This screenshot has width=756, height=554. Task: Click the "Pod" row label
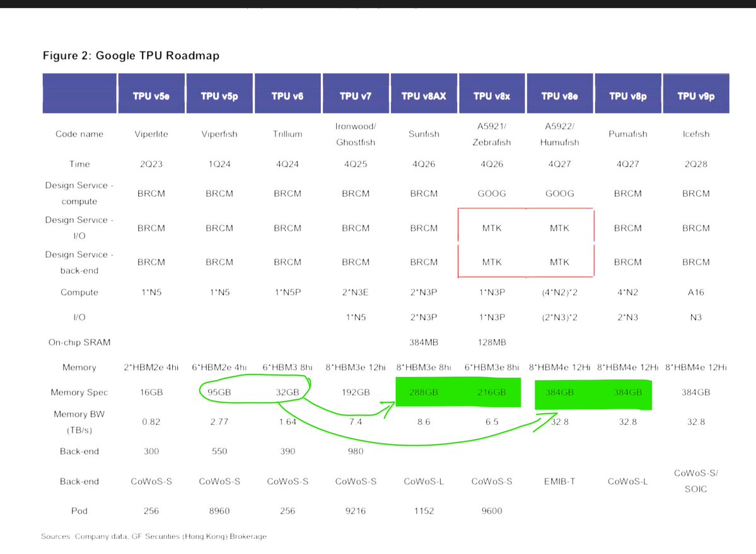pos(79,511)
